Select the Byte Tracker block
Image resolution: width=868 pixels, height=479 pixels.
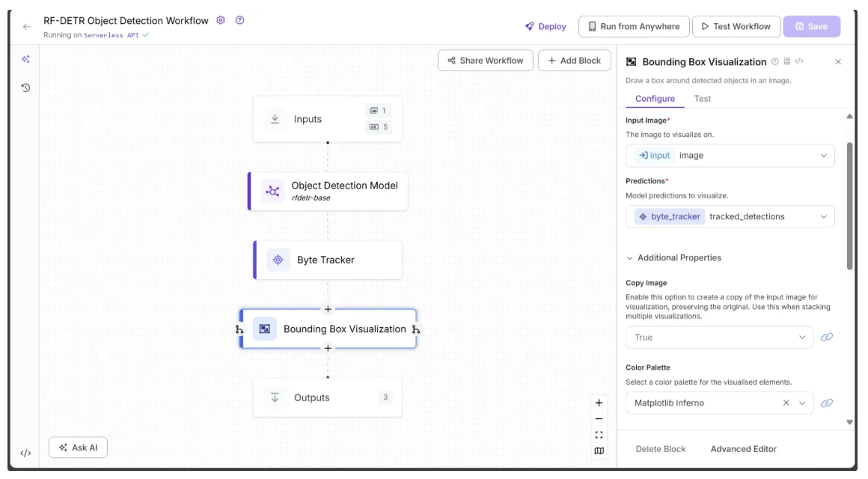tap(328, 260)
